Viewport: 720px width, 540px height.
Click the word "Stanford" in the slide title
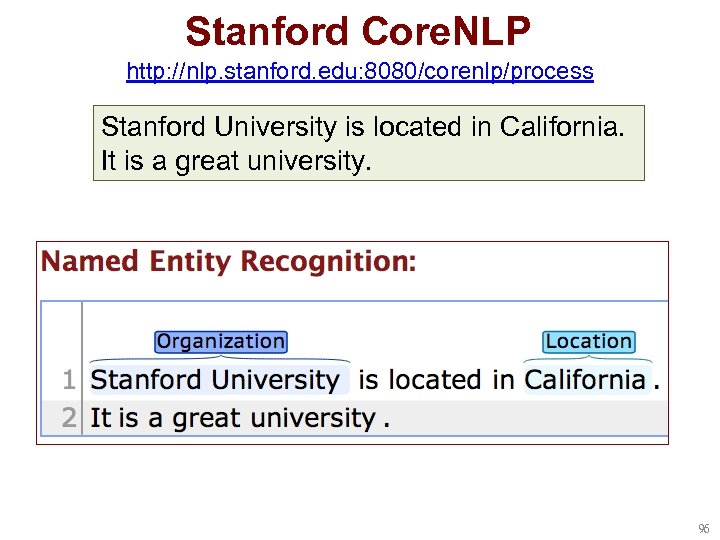point(268,31)
